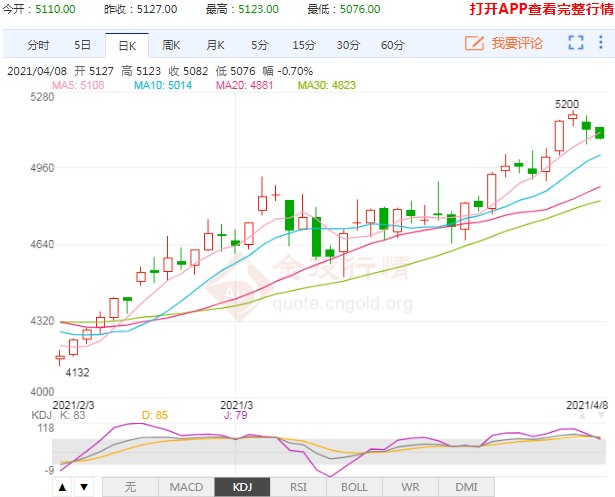Open the 我要评论 comment edit icon
615x497 pixels.
point(474,43)
